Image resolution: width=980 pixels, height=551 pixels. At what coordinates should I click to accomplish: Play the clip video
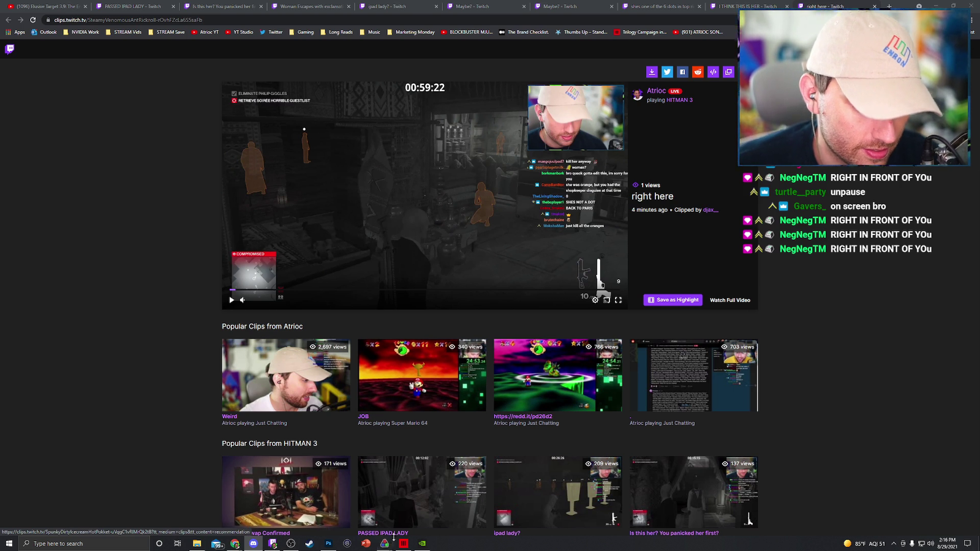[232, 300]
